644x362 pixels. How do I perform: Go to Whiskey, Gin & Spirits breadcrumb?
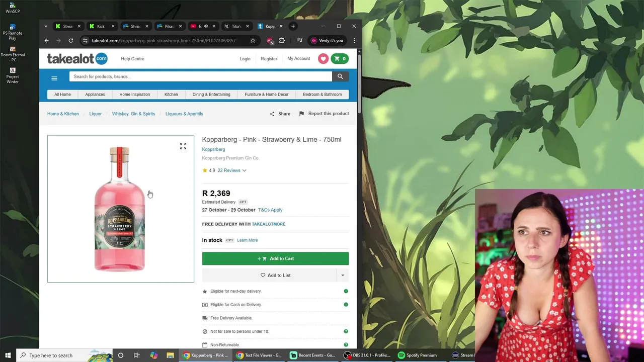click(133, 114)
